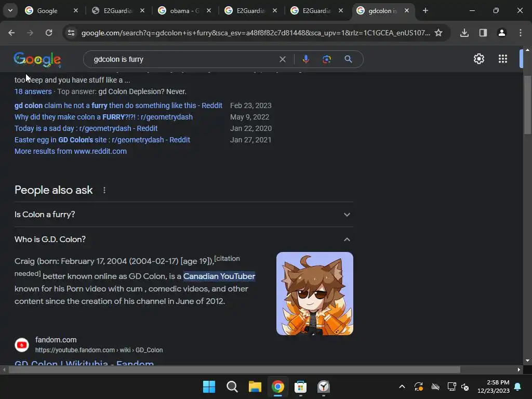Submit search with magnifier icon
This screenshot has height=399, width=532.
(x=348, y=59)
